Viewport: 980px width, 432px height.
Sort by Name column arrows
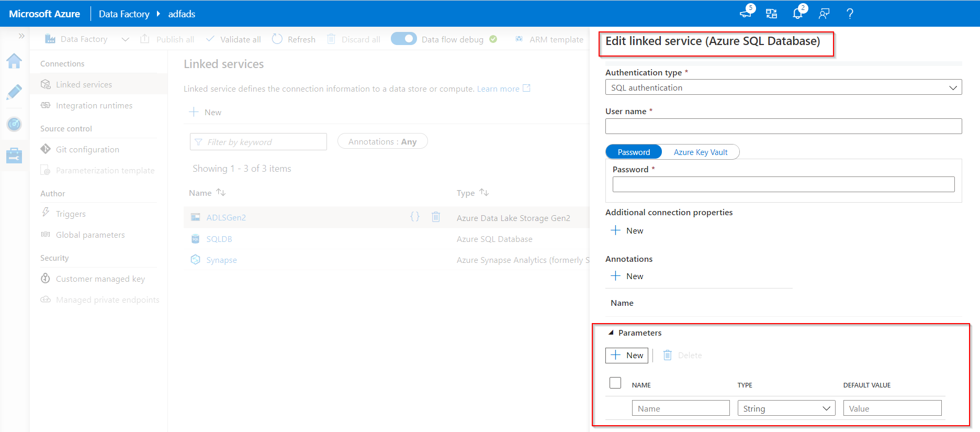221,193
